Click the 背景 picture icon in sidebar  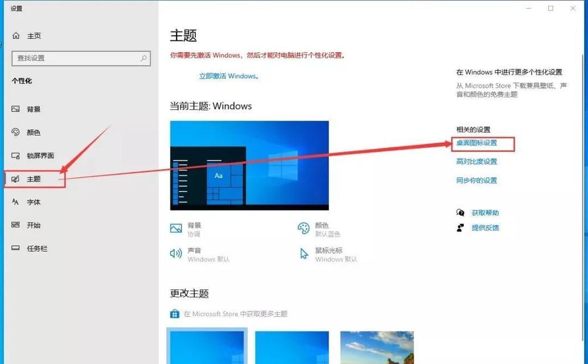click(15, 109)
